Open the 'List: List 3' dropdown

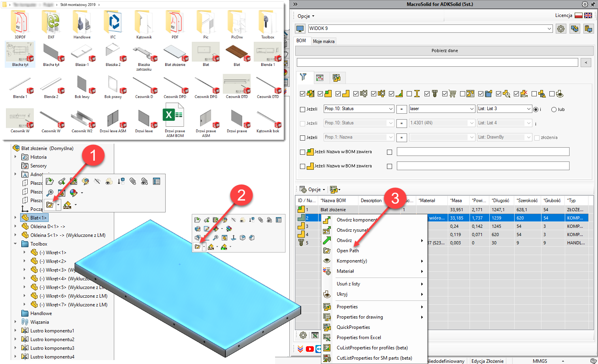point(529,109)
